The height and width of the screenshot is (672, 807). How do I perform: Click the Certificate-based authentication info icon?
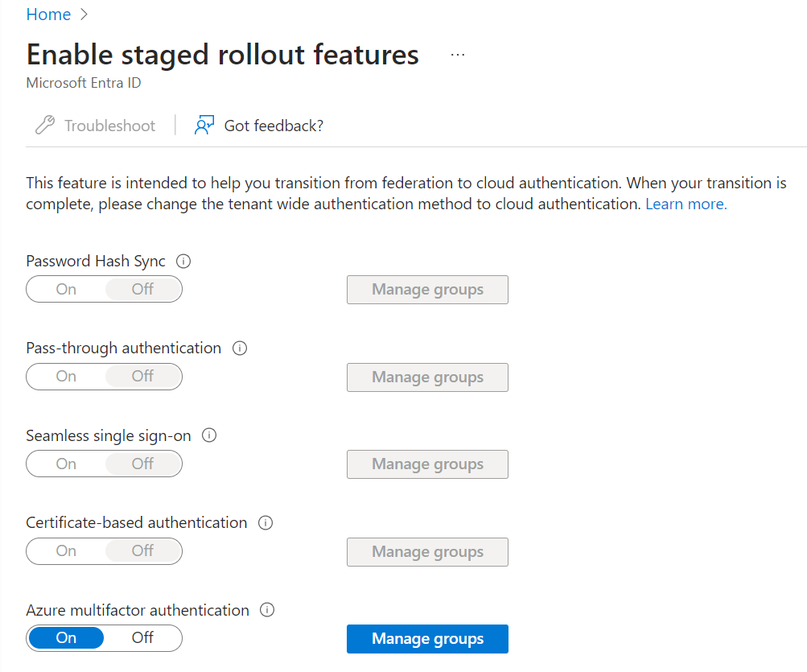click(266, 523)
